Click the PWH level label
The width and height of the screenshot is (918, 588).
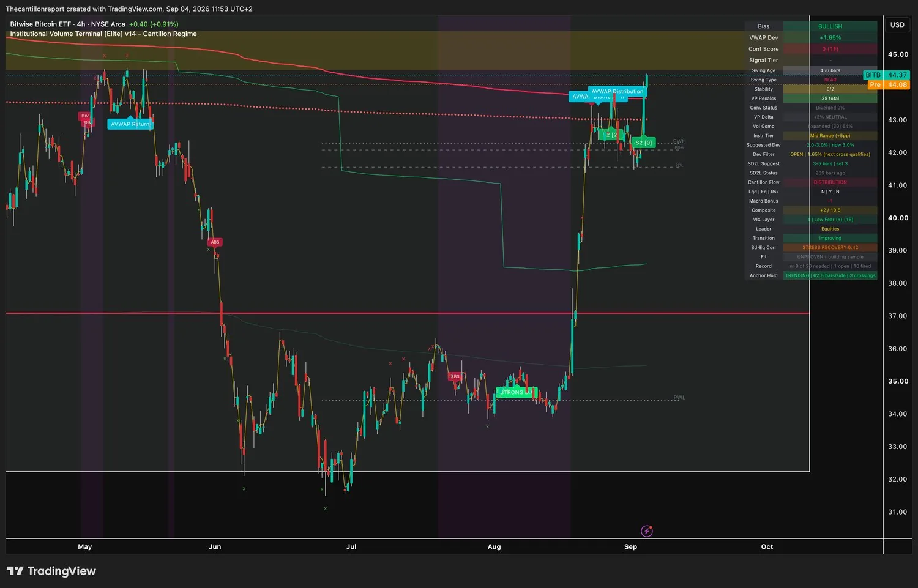pos(679,141)
